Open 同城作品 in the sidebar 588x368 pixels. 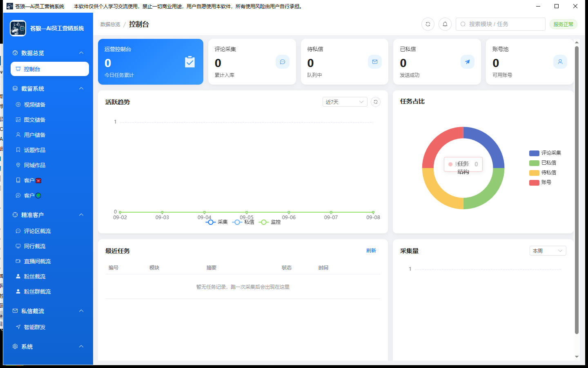[x=50, y=165]
